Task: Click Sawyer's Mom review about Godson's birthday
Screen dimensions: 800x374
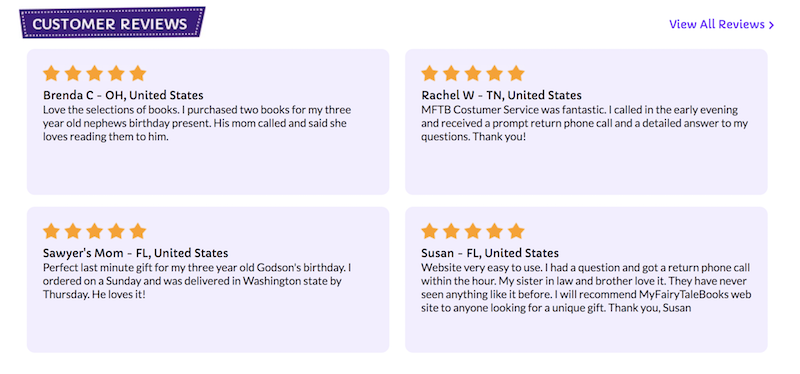Action: tap(197, 281)
